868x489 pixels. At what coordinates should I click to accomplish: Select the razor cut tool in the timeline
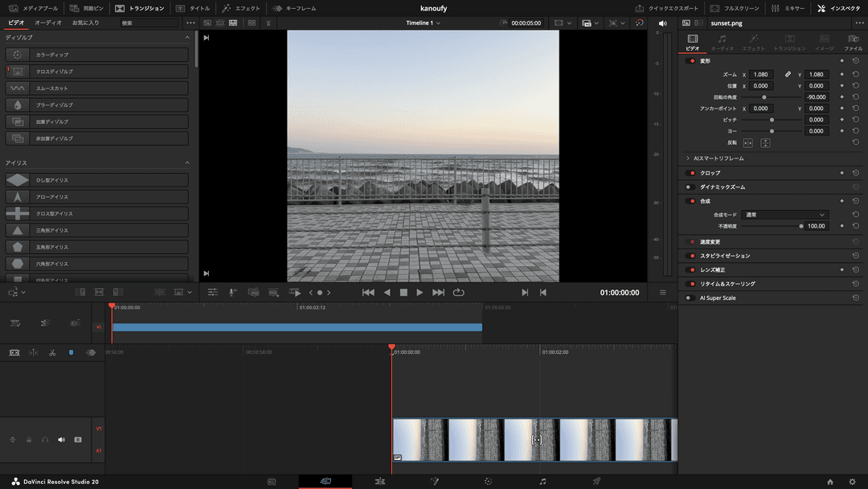(51, 351)
